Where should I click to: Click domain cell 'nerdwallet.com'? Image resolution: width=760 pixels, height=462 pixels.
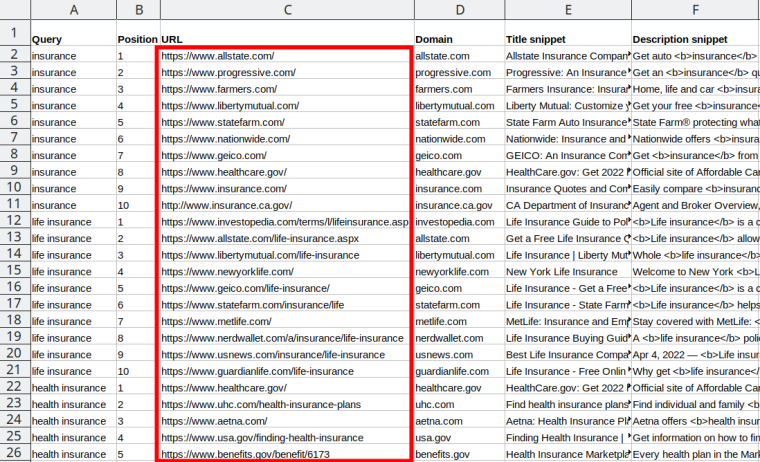pos(459,337)
